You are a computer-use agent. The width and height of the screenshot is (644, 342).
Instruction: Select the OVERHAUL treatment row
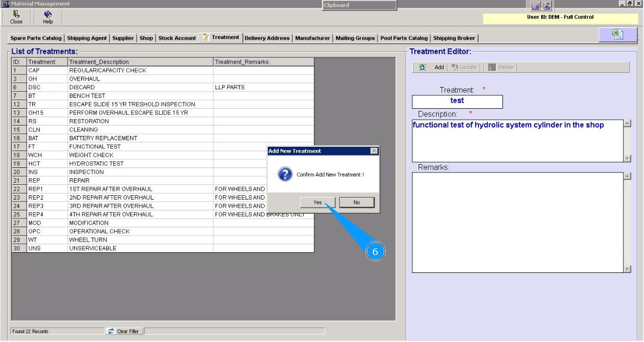(x=84, y=79)
